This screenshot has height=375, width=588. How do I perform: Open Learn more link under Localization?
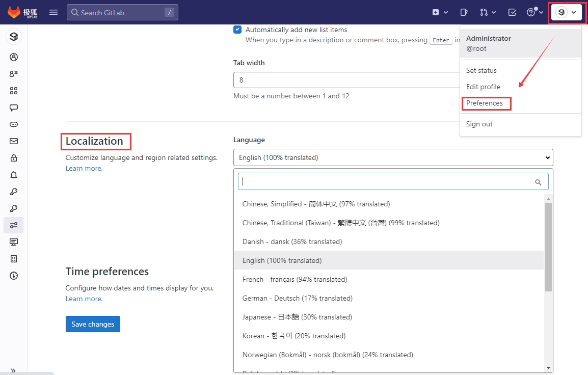pyautogui.click(x=83, y=169)
